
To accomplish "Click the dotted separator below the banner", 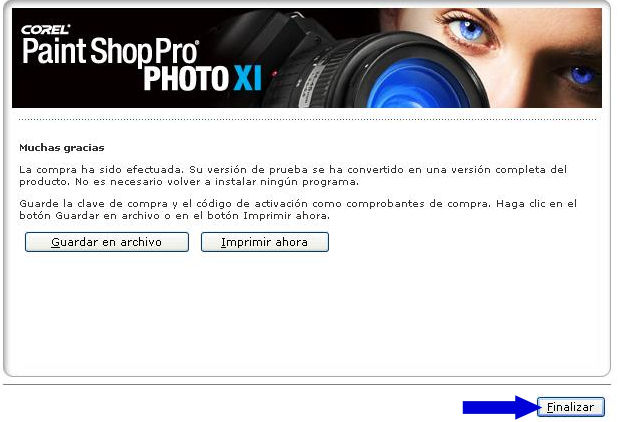I will [307, 119].
